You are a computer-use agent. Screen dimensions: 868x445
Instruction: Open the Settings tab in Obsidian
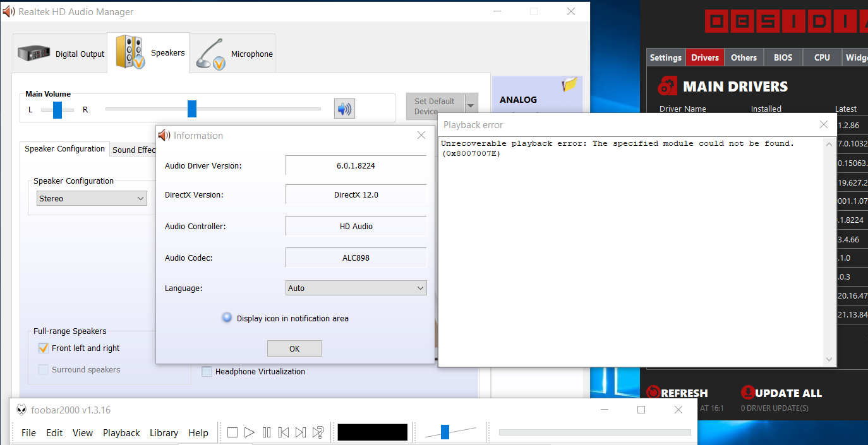666,57
